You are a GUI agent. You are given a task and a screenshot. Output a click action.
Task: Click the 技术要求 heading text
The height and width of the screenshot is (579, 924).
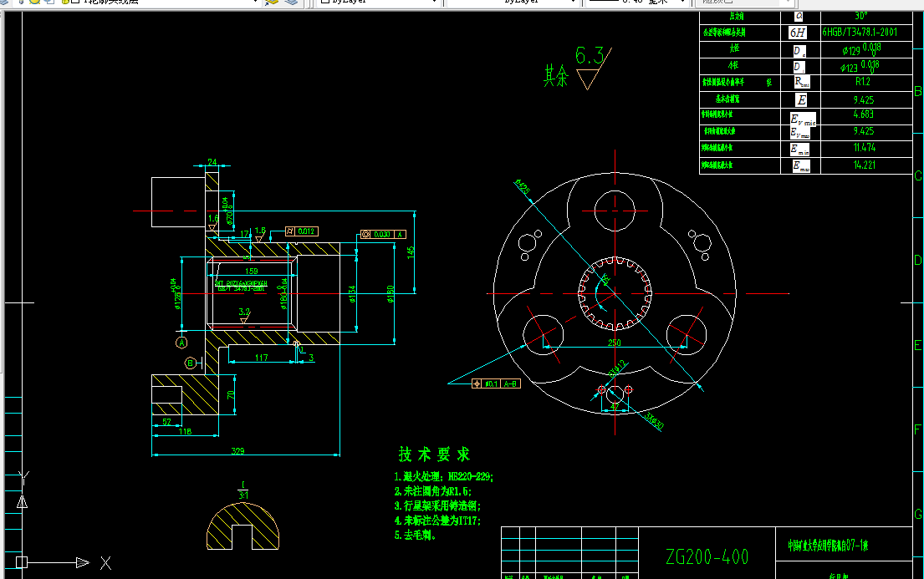(x=434, y=455)
